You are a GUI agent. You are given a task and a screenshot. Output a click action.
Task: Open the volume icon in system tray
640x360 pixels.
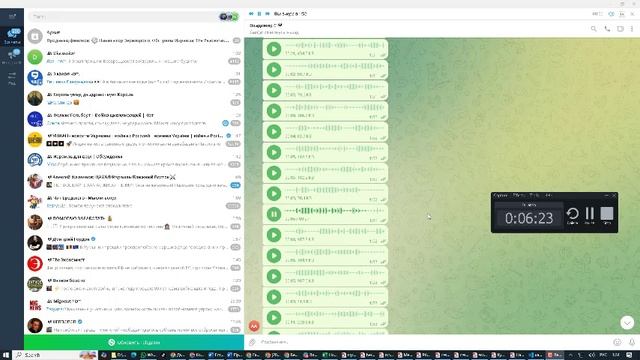[592, 355]
